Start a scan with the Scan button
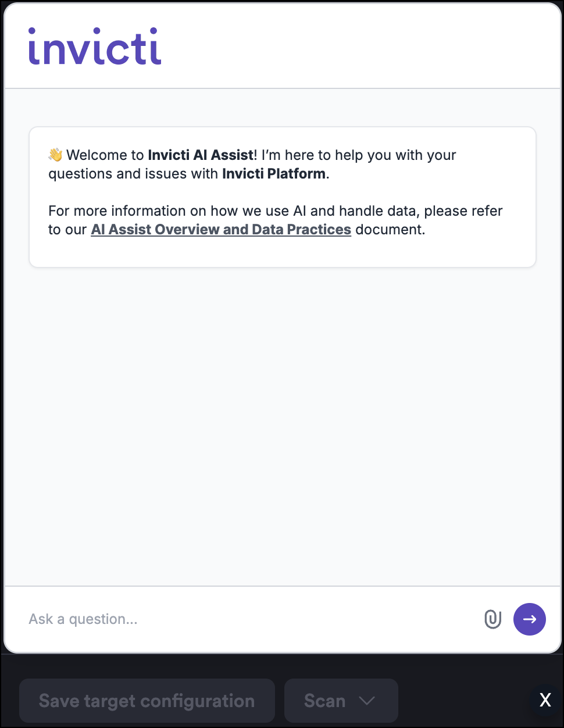 [325, 701]
